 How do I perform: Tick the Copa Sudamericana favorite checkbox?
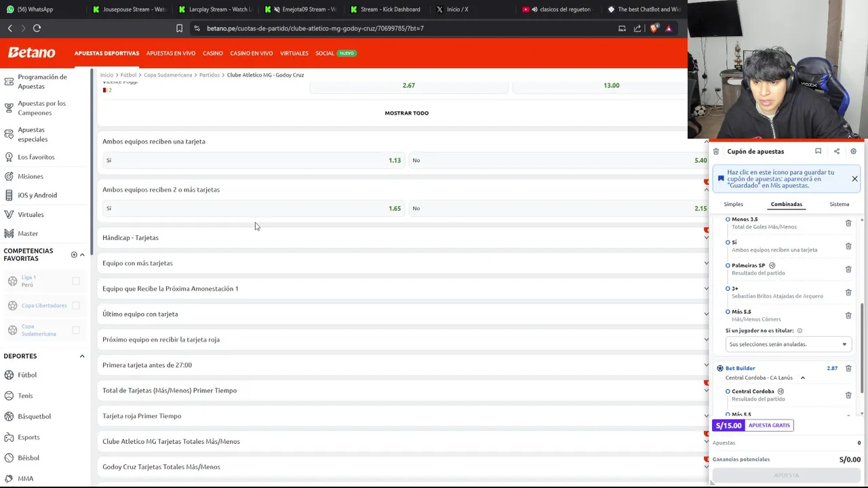tap(76, 330)
